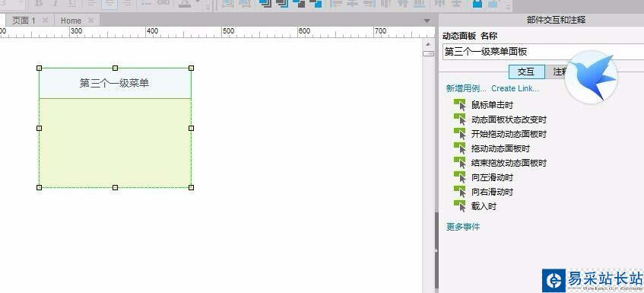This screenshot has width=644, height=293.
Task: Click the left-middle selection handle
Action: [x=40, y=128]
